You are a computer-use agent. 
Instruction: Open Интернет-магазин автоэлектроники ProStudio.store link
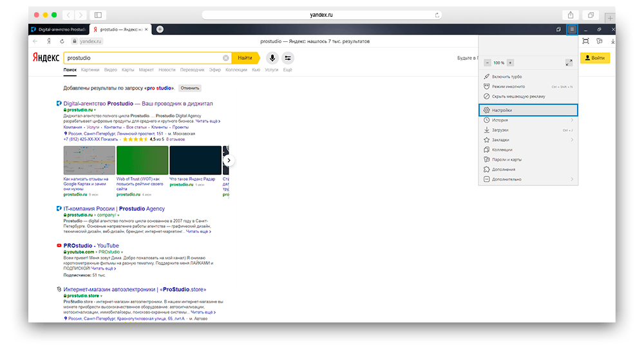(135, 290)
